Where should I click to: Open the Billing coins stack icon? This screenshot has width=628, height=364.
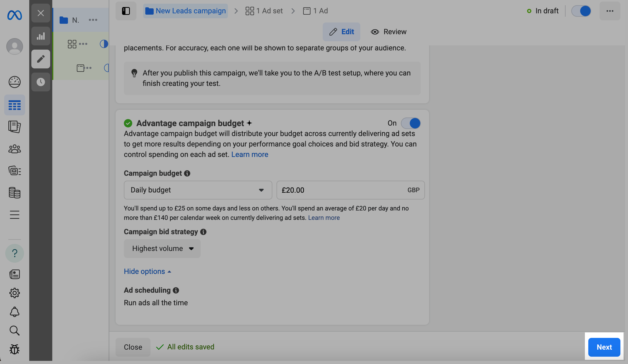[15, 193]
